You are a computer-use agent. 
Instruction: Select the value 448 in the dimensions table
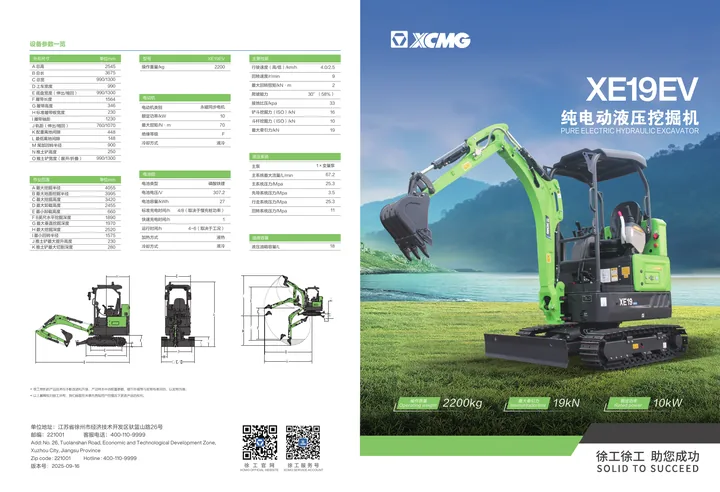[x=112, y=132]
